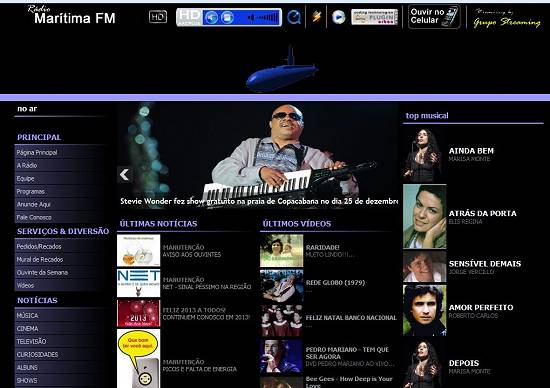The image size is (550, 388).
Task: Open Atrás da Porta Elis Regina entry
Action: point(482,217)
